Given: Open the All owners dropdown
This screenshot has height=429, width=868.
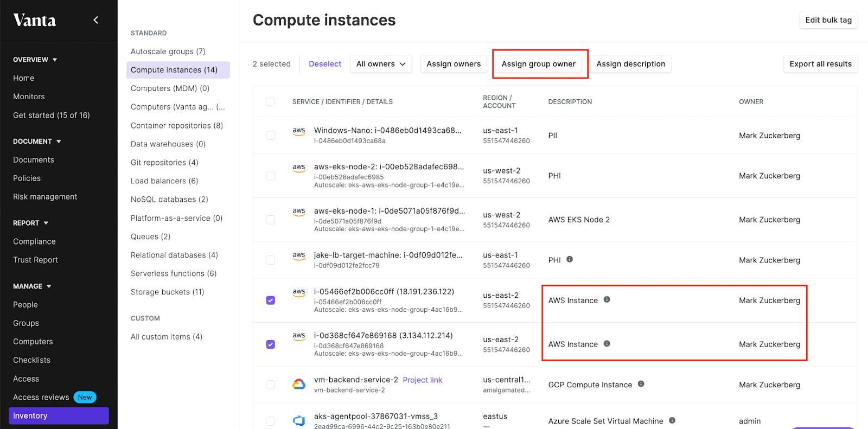Looking at the screenshot, I should (381, 64).
